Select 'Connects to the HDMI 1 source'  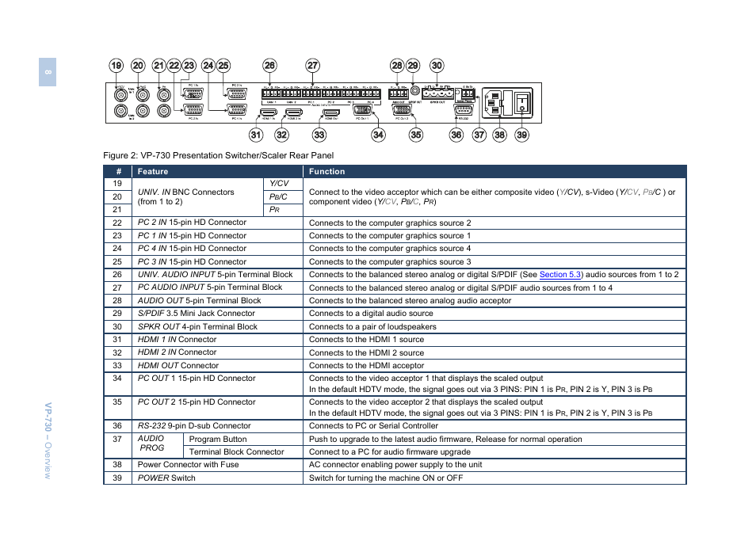point(366,340)
